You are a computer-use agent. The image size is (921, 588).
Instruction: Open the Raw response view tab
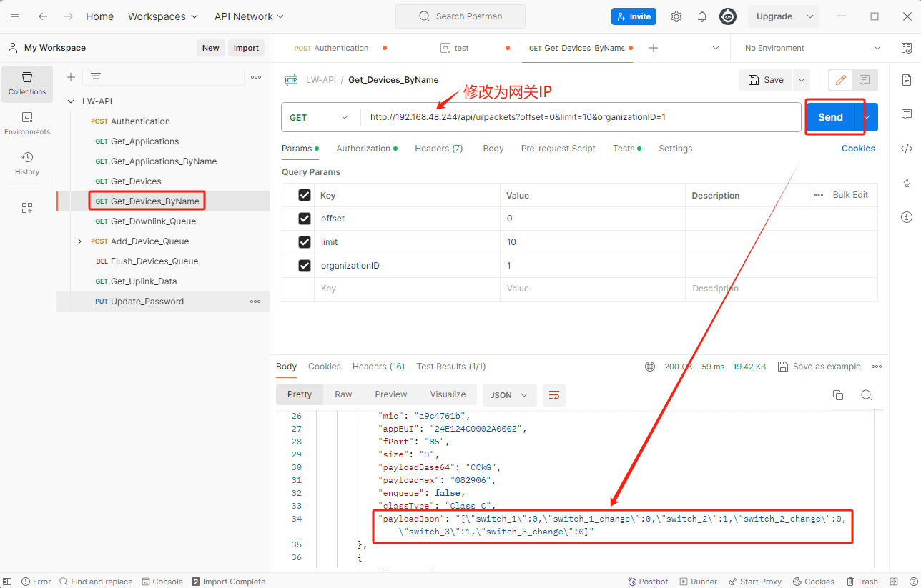pyautogui.click(x=343, y=394)
